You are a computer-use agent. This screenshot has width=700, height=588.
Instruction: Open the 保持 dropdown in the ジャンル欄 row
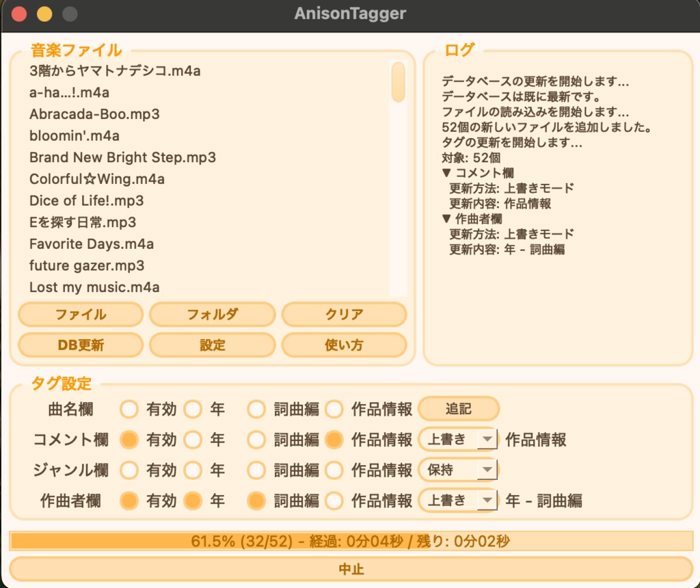coord(458,470)
